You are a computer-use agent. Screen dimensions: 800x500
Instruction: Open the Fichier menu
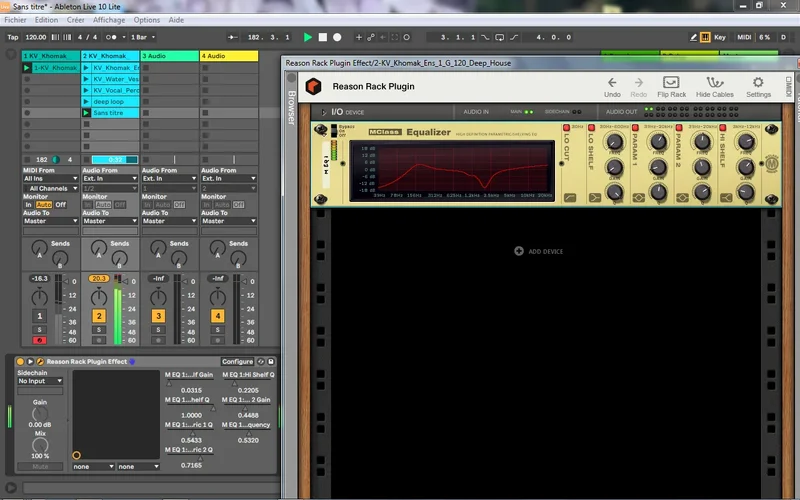tap(15, 20)
